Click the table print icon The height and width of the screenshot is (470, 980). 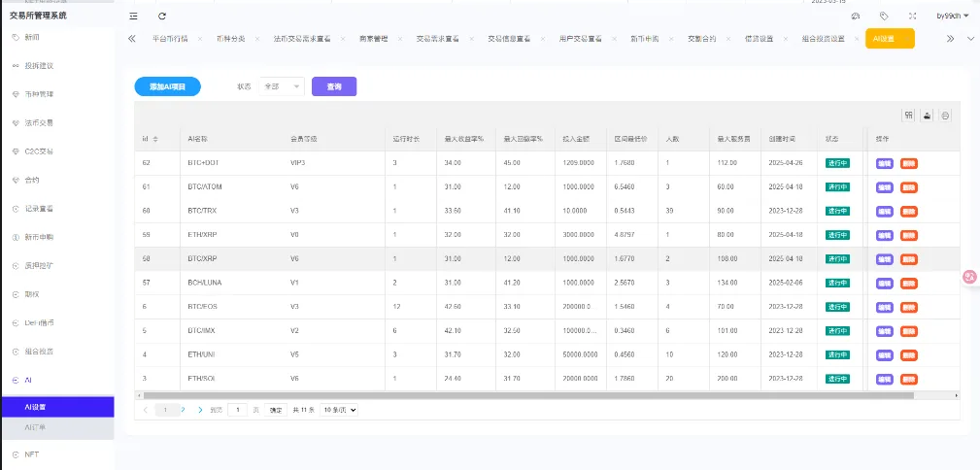coord(945,115)
